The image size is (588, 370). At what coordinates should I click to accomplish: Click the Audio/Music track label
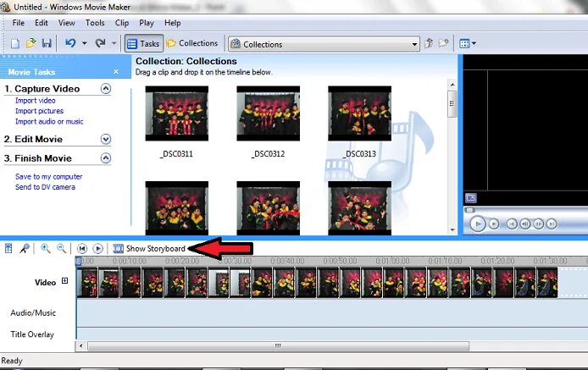click(33, 312)
